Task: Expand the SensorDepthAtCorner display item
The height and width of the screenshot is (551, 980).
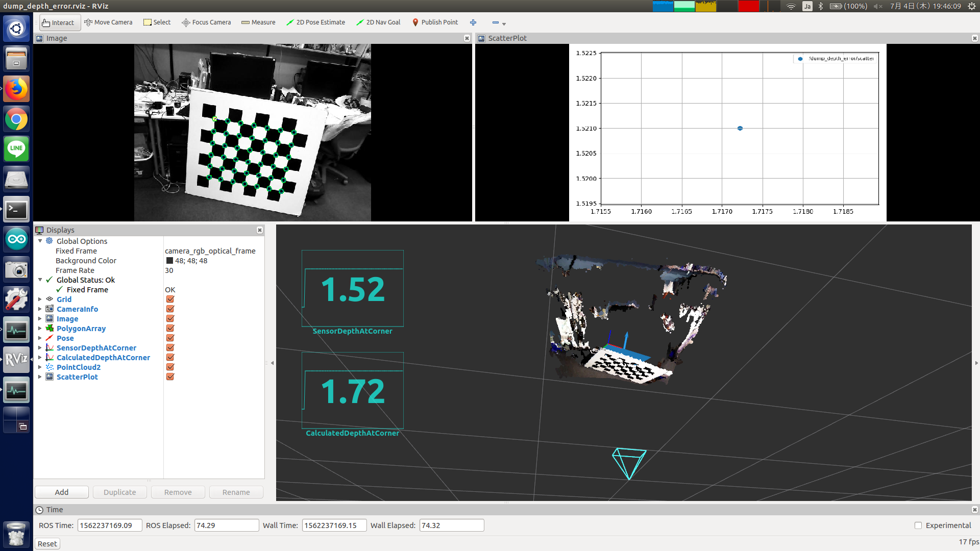Action: pos(40,347)
